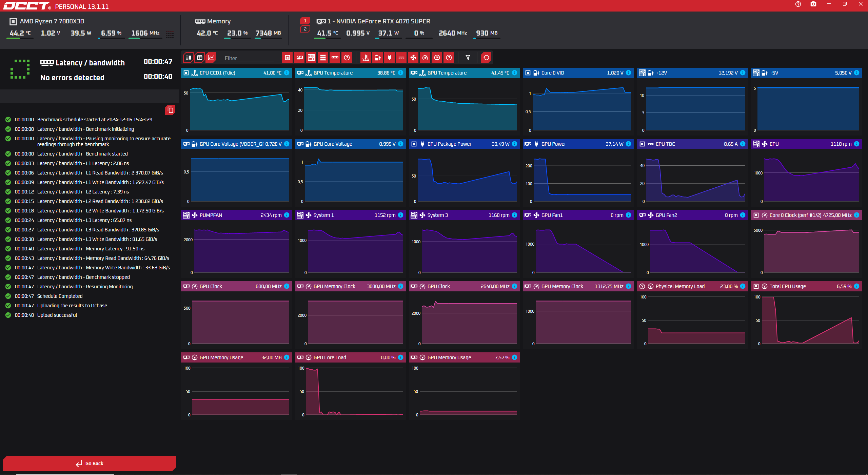The width and height of the screenshot is (868, 475).
Task: Open CPU core grid icon
Action: click(170, 34)
